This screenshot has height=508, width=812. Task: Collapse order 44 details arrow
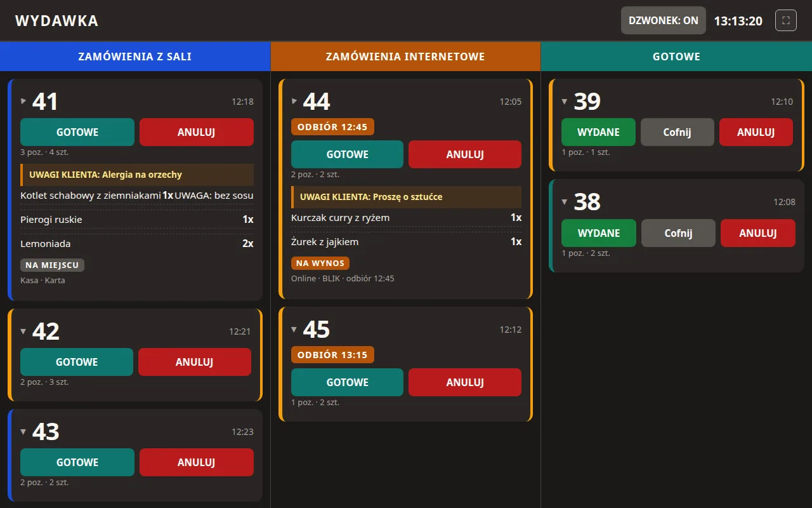pos(294,100)
